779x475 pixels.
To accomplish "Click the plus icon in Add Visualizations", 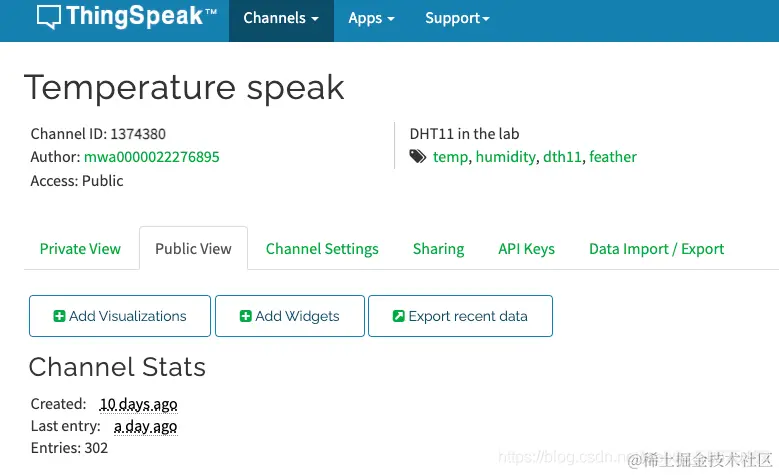I will pos(59,316).
